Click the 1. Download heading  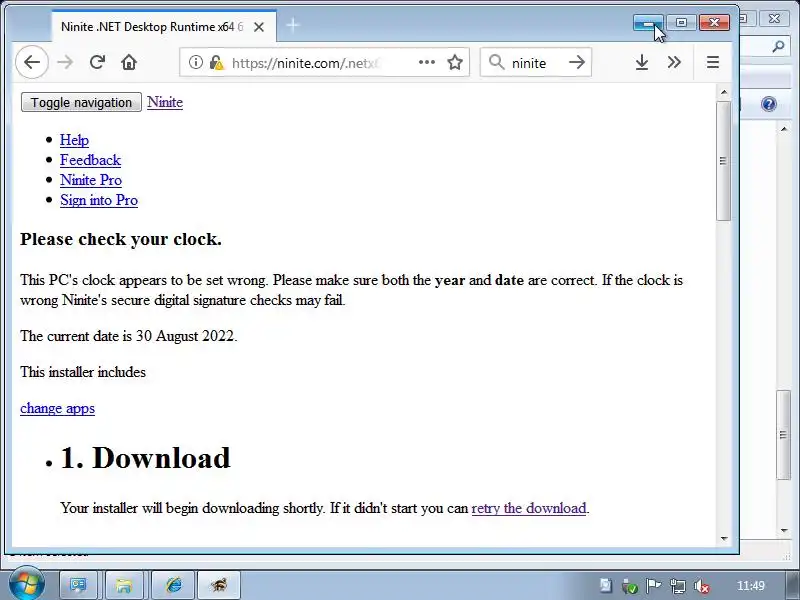(145, 457)
